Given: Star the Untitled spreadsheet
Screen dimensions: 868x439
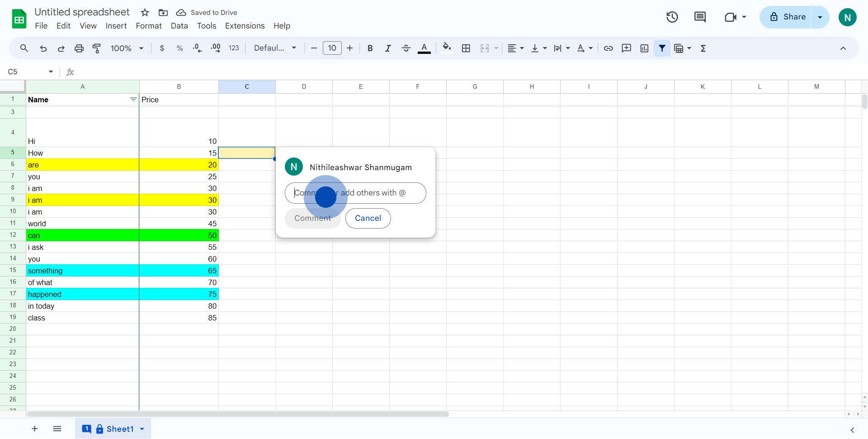Looking at the screenshot, I should pos(145,13).
